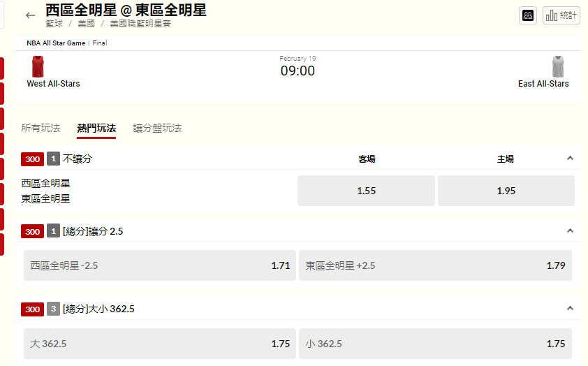This screenshot has width=588, height=366.
Task: Open 美國職籃明星賽 breadcrumb link
Action: click(140, 24)
